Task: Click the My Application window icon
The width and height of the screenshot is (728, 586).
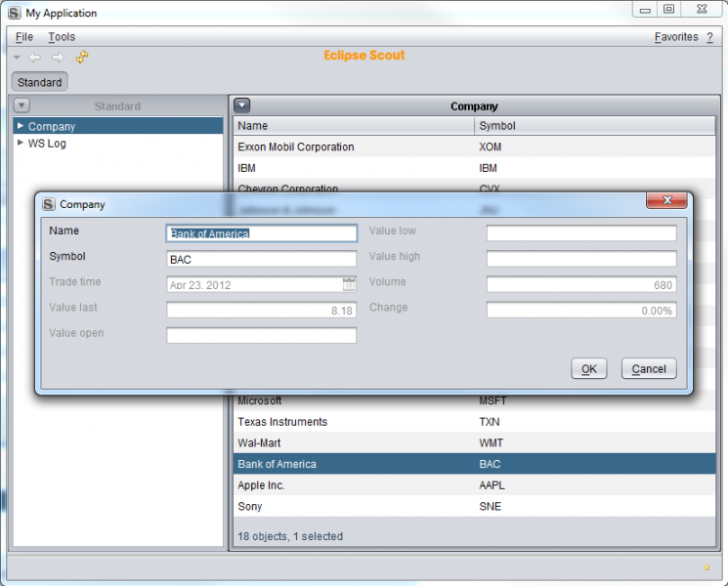Action: (x=14, y=13)
